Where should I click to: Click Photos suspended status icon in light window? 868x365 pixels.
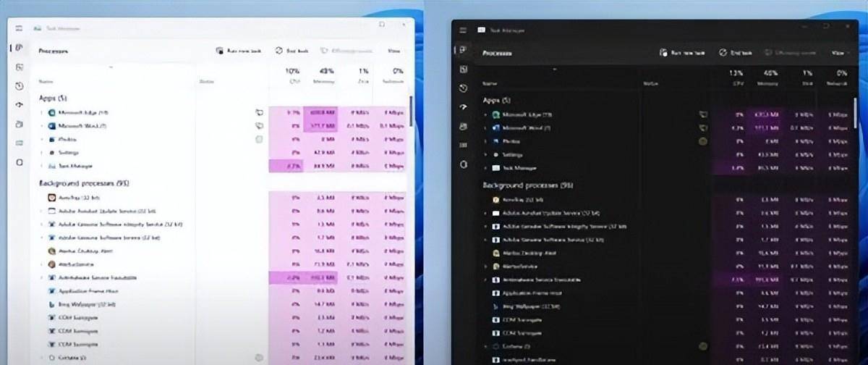point(259,139)
